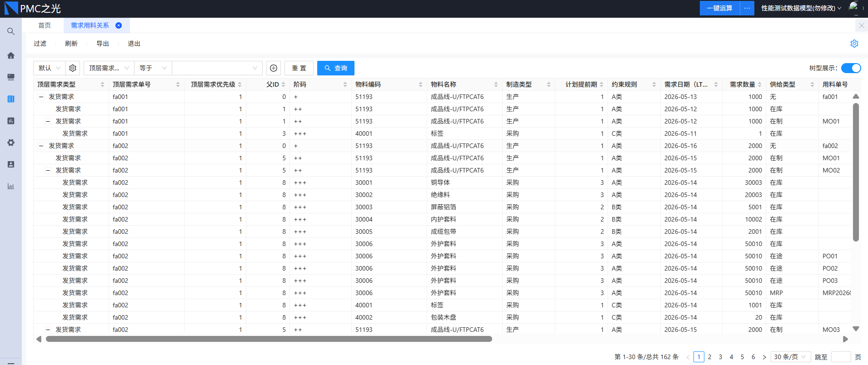Open the bar chart panel icon in sidebar

click(11, 121)
